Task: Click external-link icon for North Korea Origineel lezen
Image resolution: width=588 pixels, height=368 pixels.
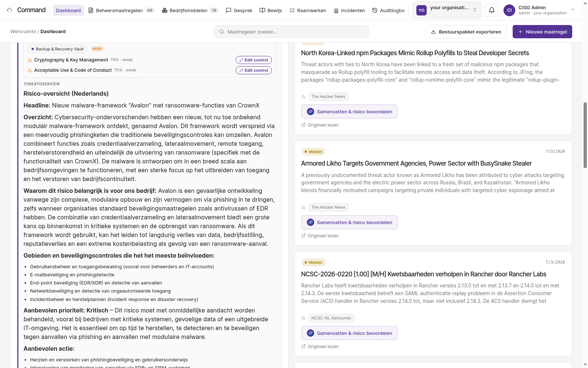Action: 304,125
